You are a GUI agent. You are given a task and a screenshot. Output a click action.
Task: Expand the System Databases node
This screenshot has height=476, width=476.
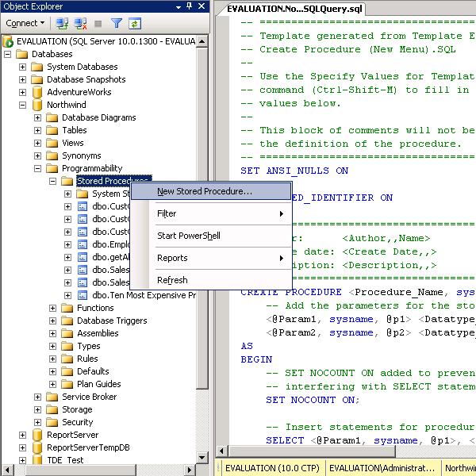pyautogui.click(x=22, y=67)
